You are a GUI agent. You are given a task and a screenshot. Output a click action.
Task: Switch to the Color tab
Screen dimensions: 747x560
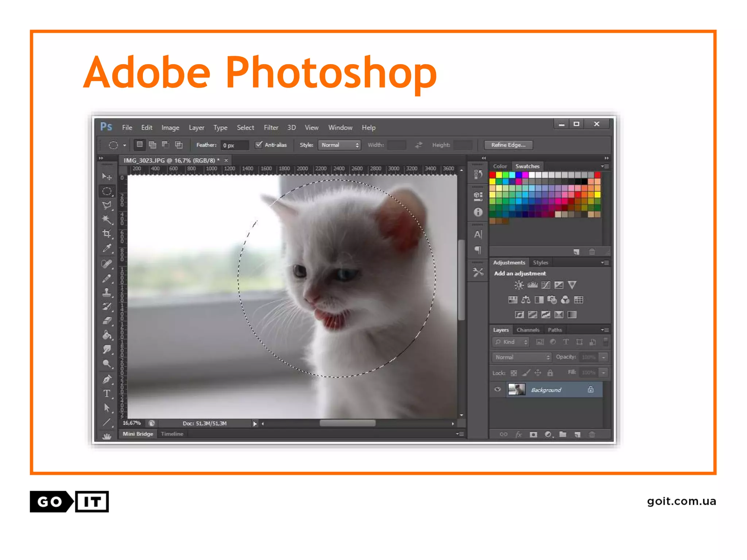[500, 166]
